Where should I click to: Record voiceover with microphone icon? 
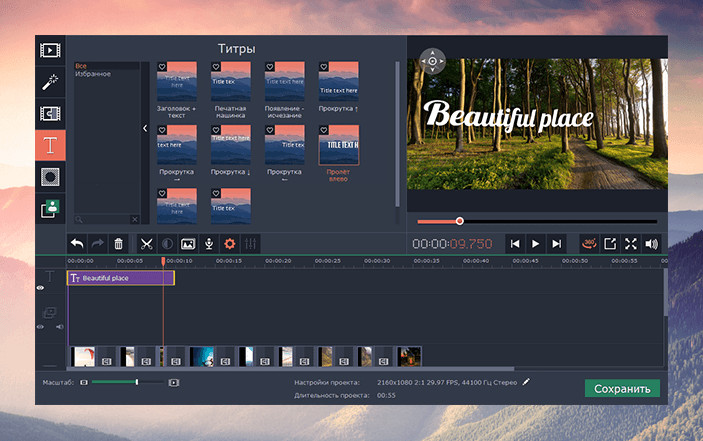(209, 244)
